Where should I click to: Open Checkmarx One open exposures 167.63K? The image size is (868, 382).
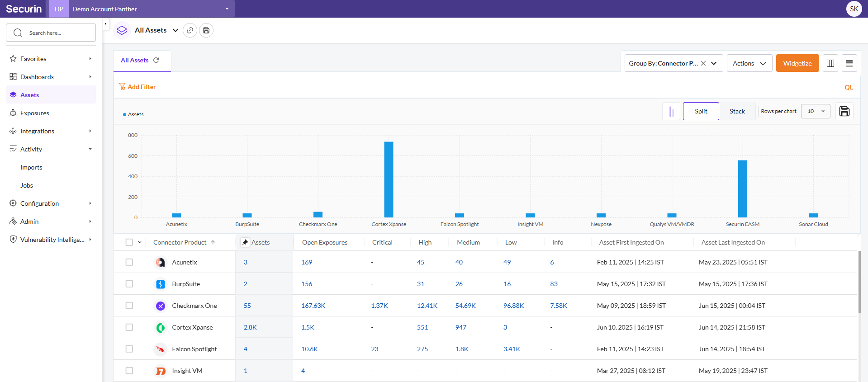tap(313, 306)
